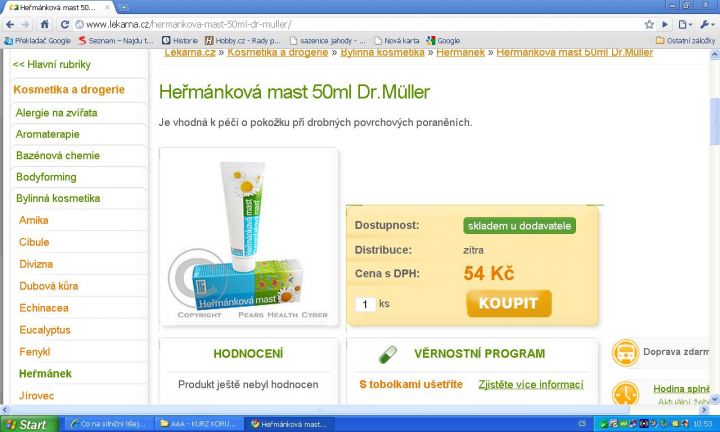Viewport: 720px width, 432px height.
Task: Click the system tray clock 10:53
Action: coord(703,424)
